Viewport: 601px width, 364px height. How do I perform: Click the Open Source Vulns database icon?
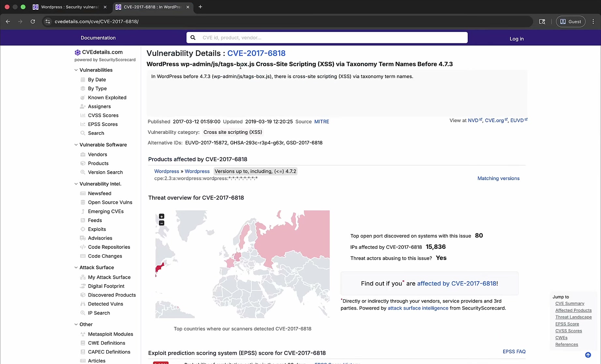point(83,202)
